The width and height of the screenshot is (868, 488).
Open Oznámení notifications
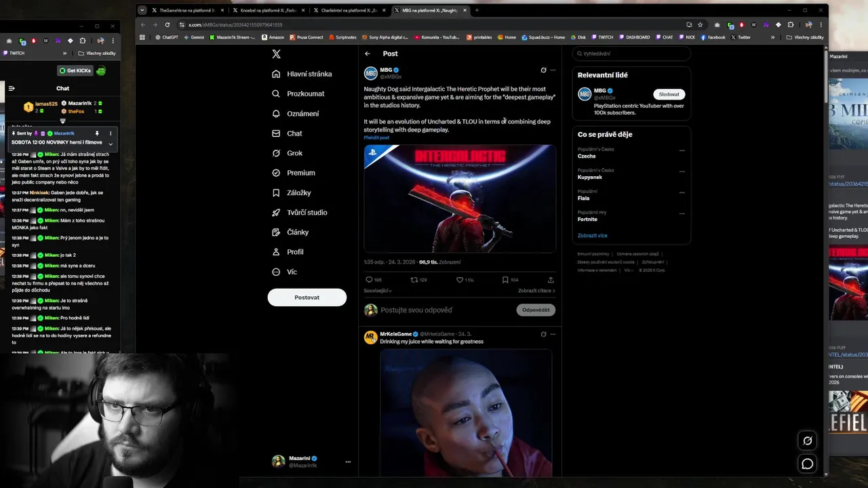tap(295, 113)
